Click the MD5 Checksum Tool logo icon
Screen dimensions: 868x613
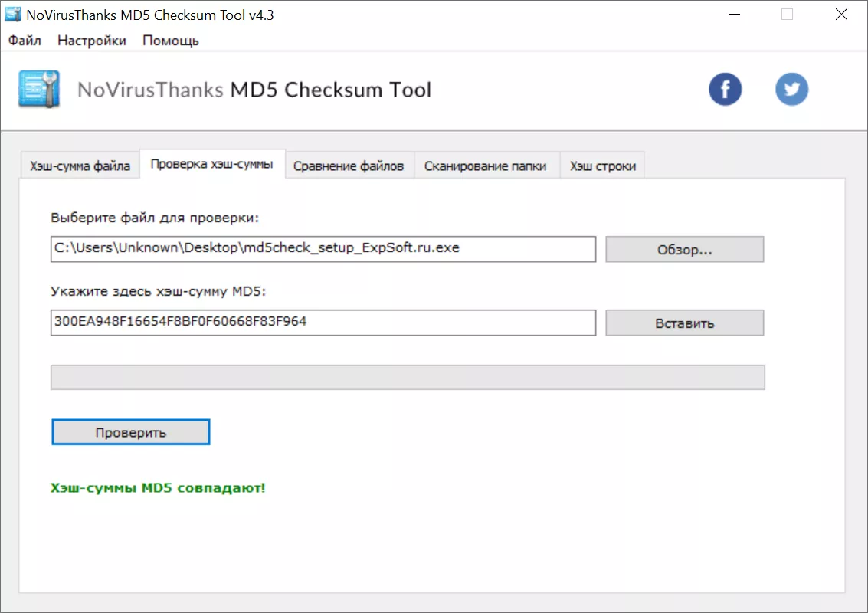click(x=39, y=89)
